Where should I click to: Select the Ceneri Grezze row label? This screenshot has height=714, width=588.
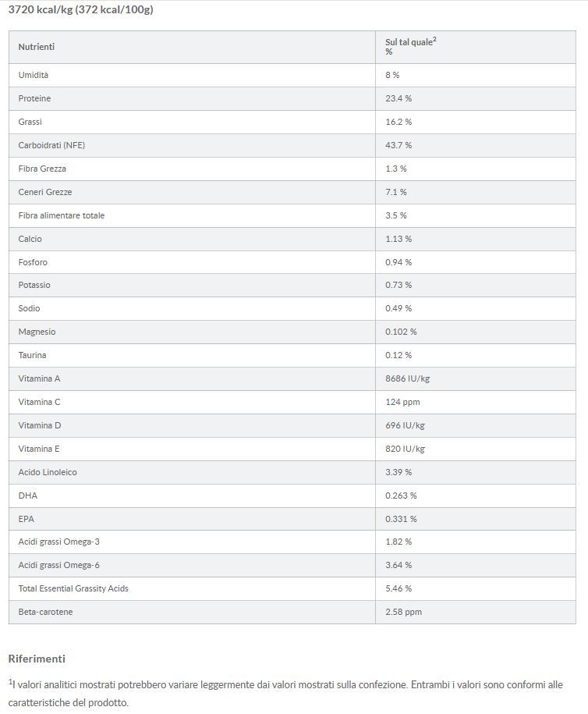(45, 192)
